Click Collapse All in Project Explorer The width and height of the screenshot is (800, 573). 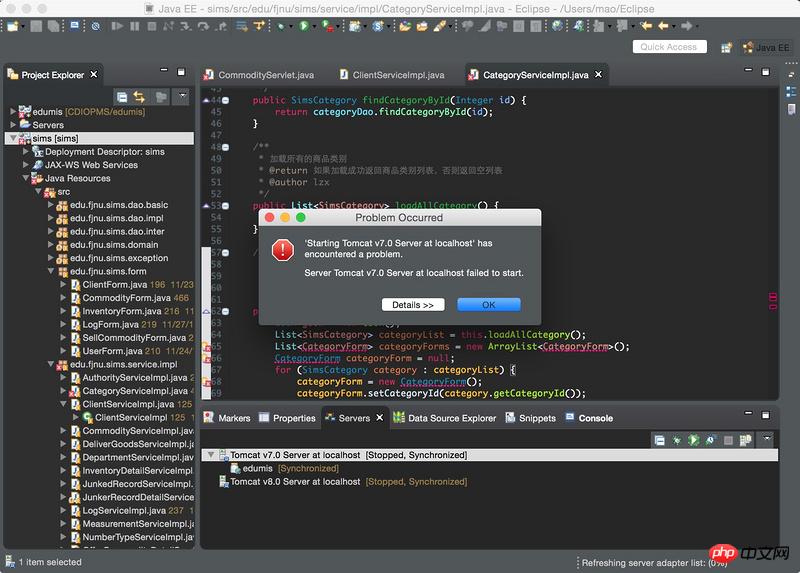(122, 97)
